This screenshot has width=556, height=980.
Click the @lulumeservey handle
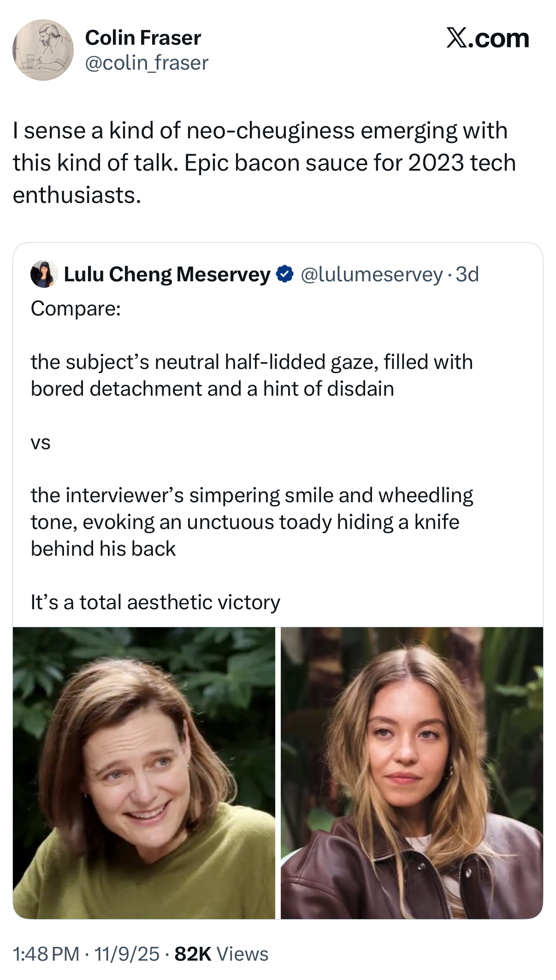pos(372,274)
